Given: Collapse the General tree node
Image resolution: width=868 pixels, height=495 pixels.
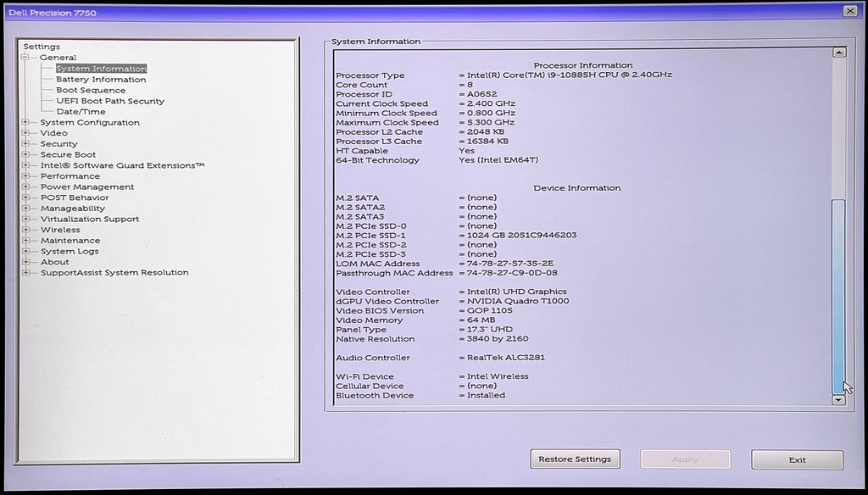Looking at the screenshot, I should (25, 58).
